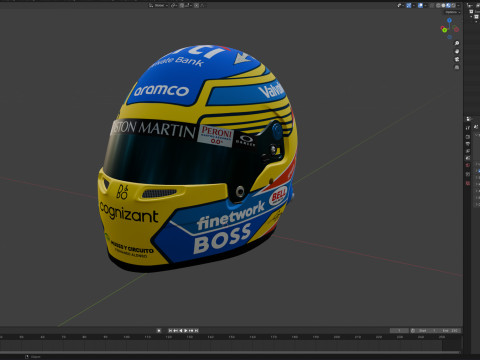
Task: Click the End frame field
Action: (x=450, y=331)
